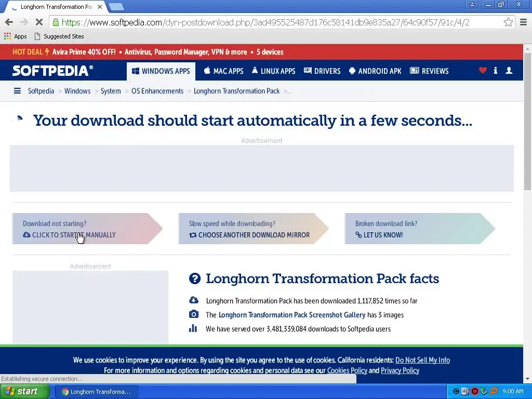Open Longhorn Transformation Pack breadcrumb
Viewport: 532px width, 399px height.
236,91
